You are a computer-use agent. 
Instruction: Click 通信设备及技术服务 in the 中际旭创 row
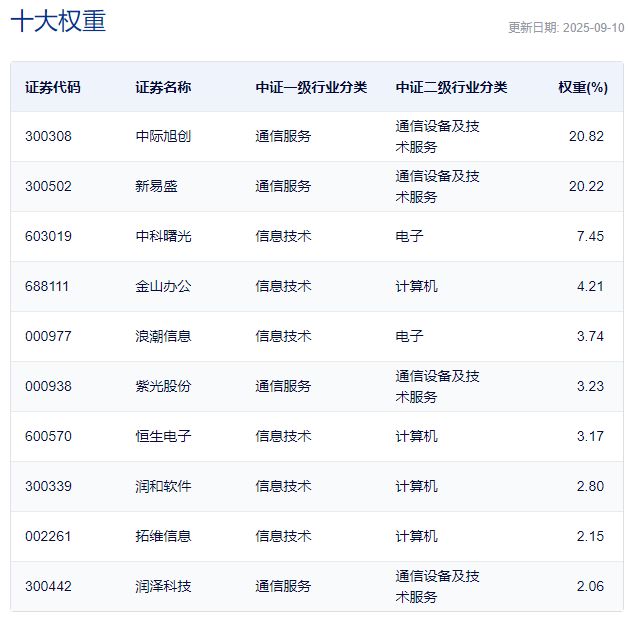point(437,137)
